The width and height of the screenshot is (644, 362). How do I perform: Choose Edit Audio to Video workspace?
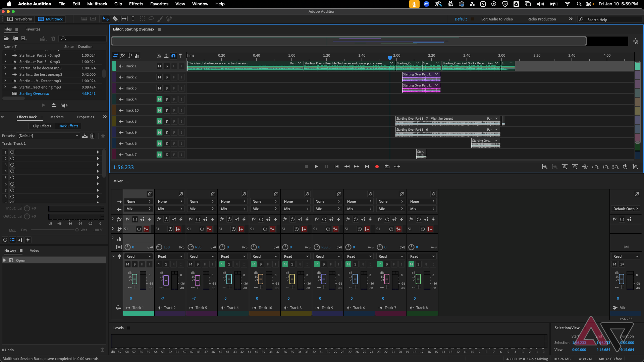497,19
